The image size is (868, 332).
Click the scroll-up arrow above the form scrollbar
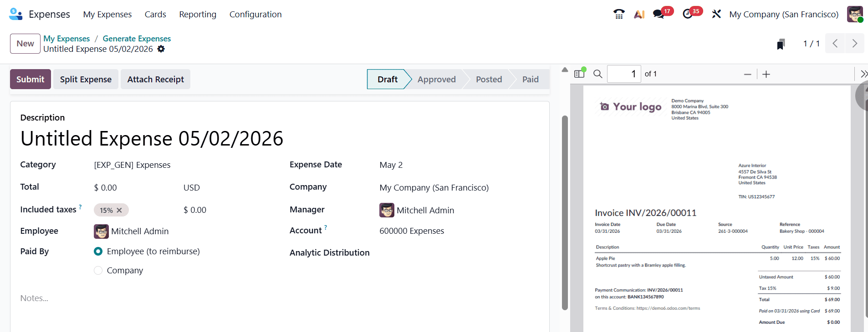pos(565,70)
